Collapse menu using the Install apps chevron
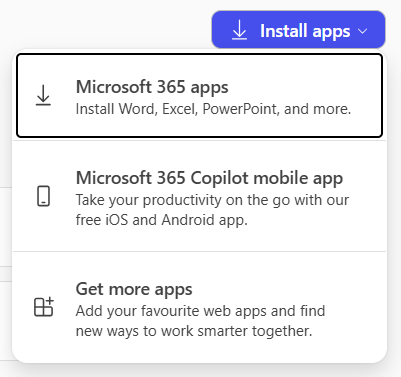 (362, 31)
